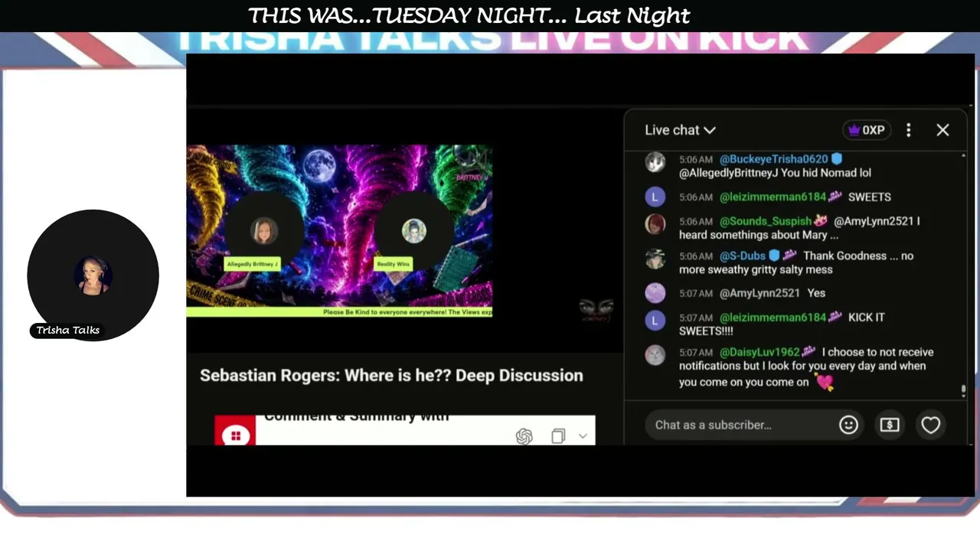Click the Trisha Talks circular profile picture

93,275
